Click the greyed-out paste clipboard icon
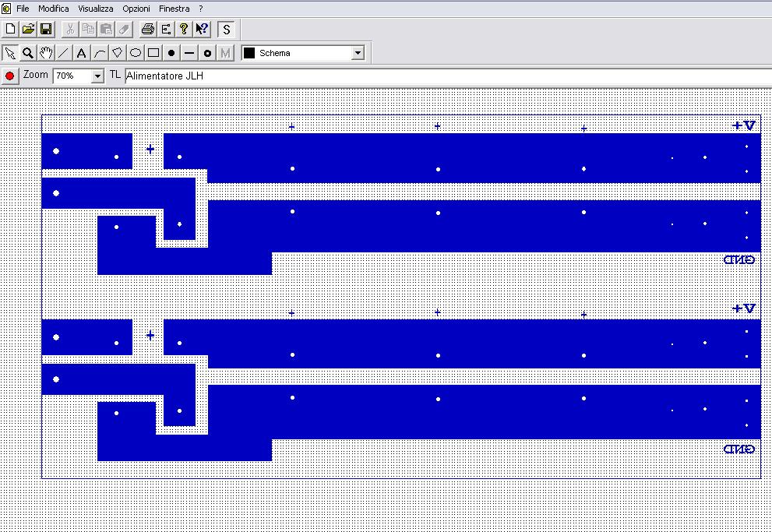Image resolution: width=772 pixels, height=532 pixels. tap(106, 29)
